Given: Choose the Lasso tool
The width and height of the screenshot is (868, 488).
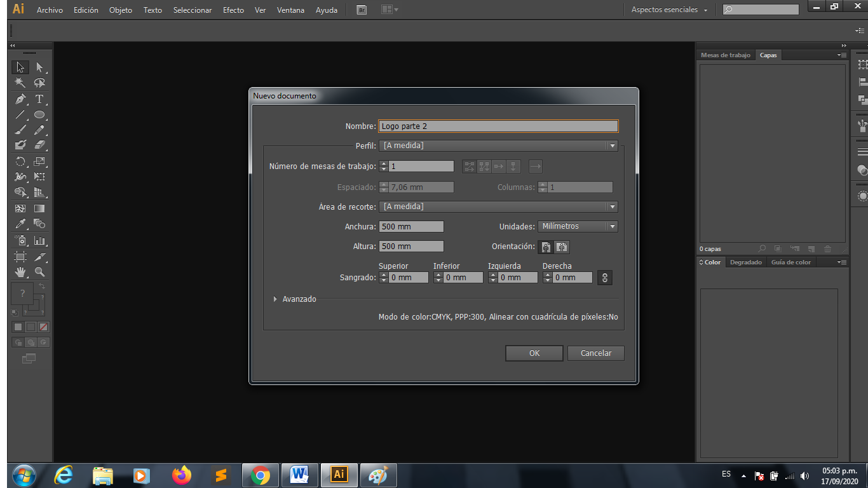Looking at the screenshot, I should click(x=39, y=83).
